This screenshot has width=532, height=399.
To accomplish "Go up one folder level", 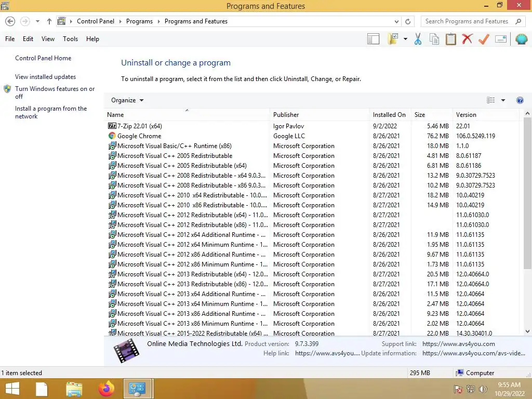I will pyautogui.click(x=49, y=21).
